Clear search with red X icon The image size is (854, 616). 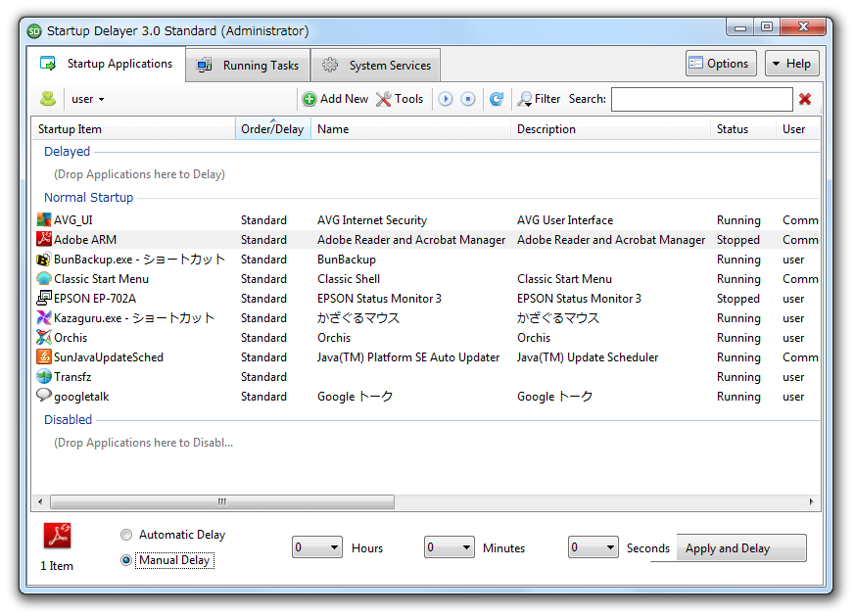[x=805, y=99]
